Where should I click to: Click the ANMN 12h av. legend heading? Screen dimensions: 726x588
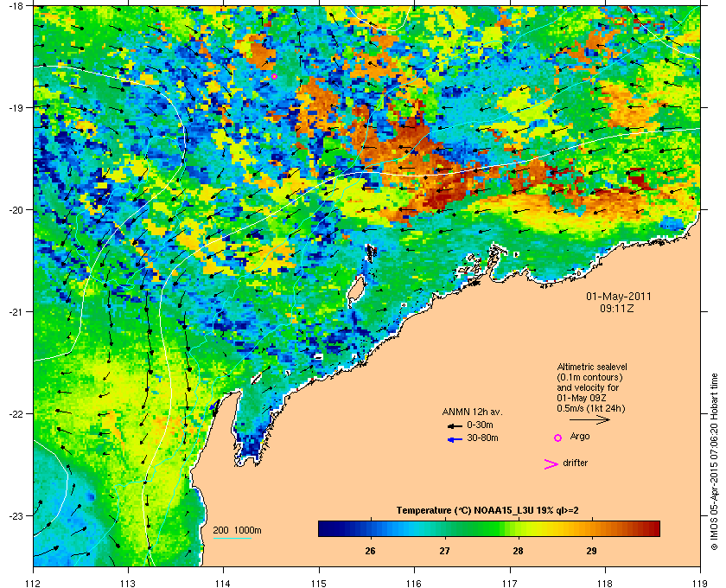(472, 412)
